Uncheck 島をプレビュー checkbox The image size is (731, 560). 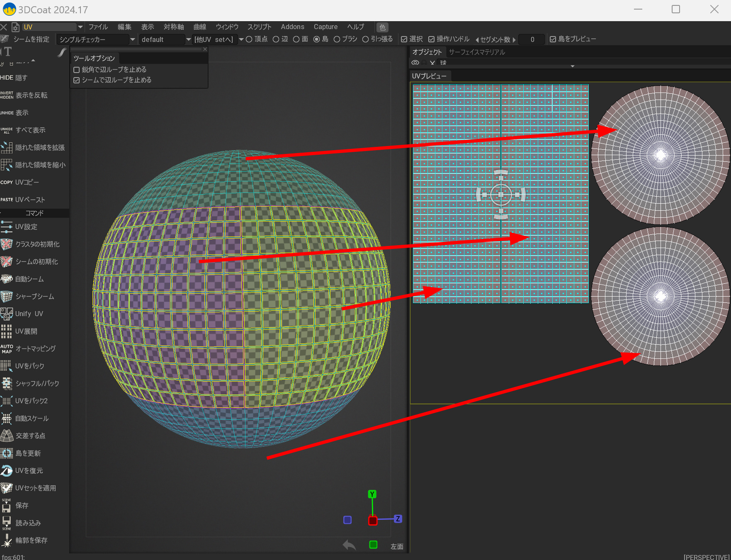coord(553,39)
